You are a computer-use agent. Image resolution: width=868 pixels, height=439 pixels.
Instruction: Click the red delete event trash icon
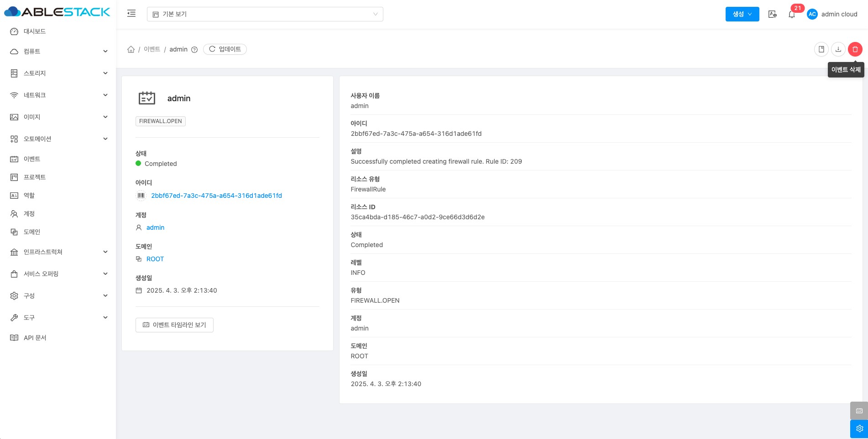point(855,49)
